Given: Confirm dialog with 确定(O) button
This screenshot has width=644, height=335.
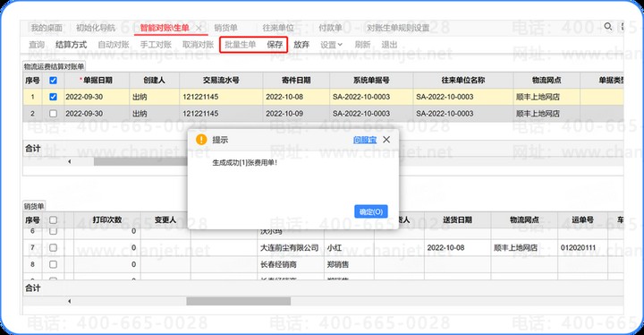Looking at the screenshot, I should 371,211.
